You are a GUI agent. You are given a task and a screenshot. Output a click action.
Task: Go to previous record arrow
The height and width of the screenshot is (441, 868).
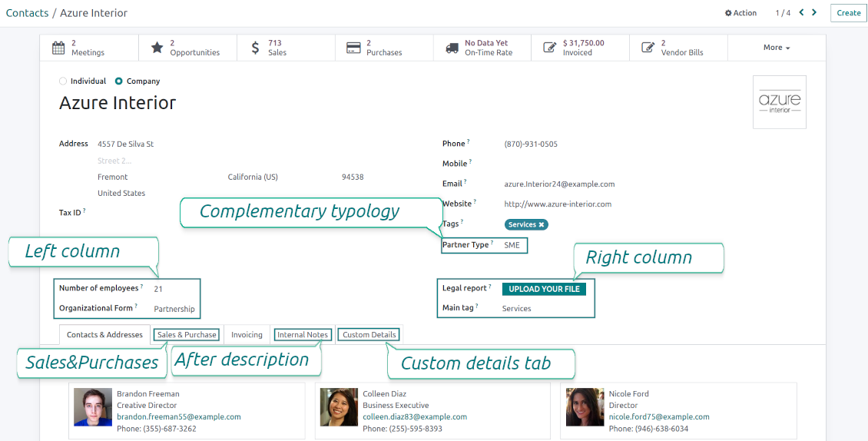[801, 12]
